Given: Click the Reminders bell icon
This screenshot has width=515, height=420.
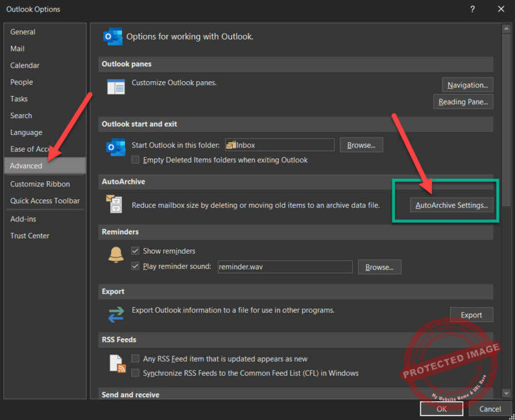Looking at the screenshot, I should click(x=116, y=255).
